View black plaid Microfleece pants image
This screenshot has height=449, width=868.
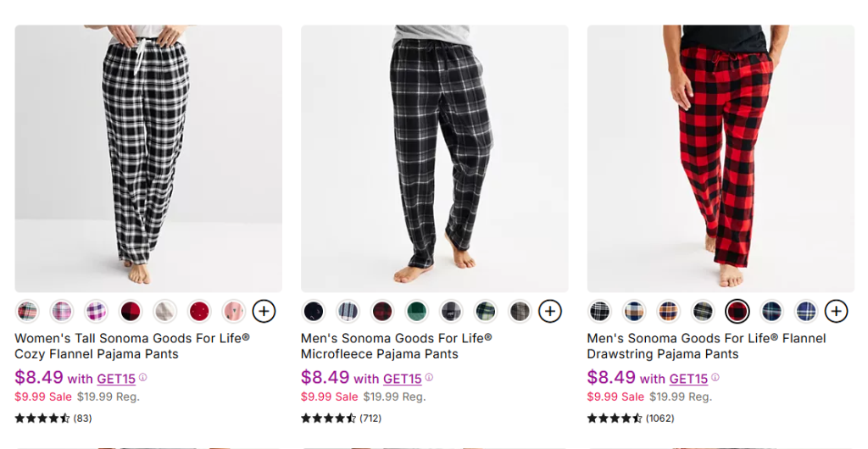435,158
